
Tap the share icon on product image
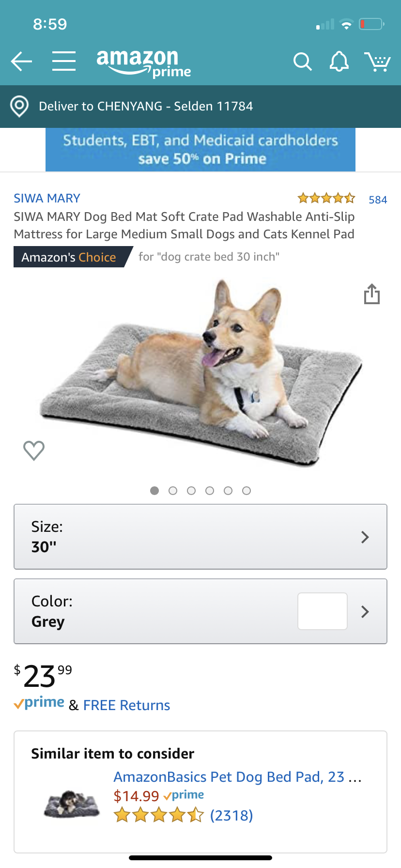pyautogui.click(x=371, y=294)
